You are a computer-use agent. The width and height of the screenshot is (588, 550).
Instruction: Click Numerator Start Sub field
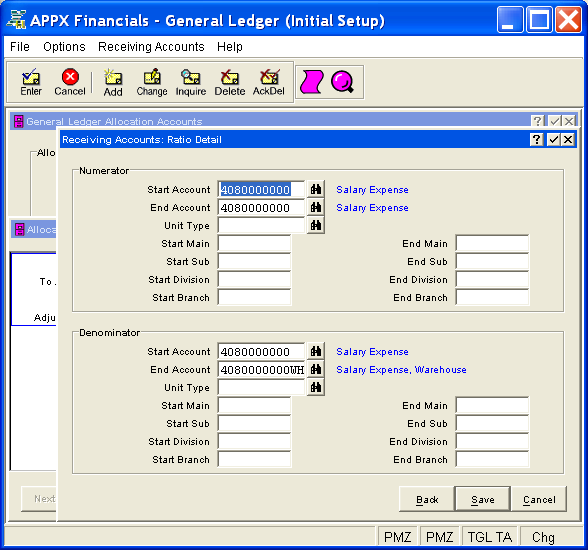pos(254,261)
